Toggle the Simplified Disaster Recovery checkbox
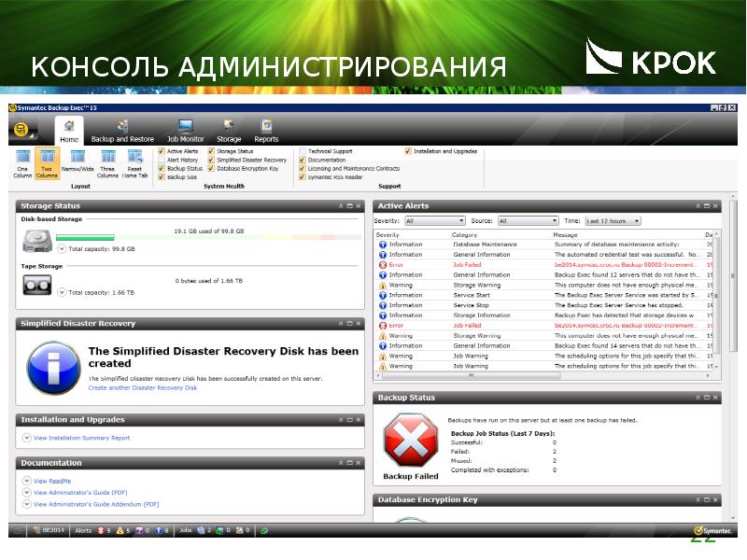 coord(211,160)
